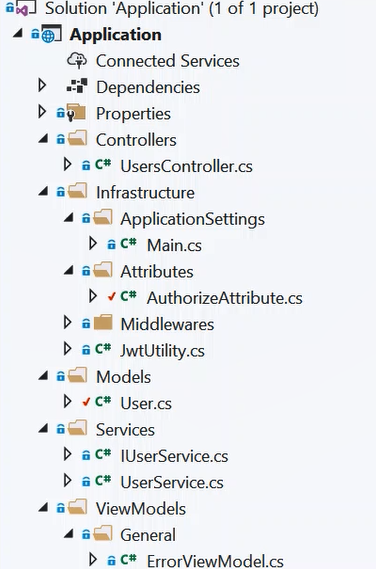Click the Services folder icon
The height and width of the screenshot is (569, 376).
point(77,428)
